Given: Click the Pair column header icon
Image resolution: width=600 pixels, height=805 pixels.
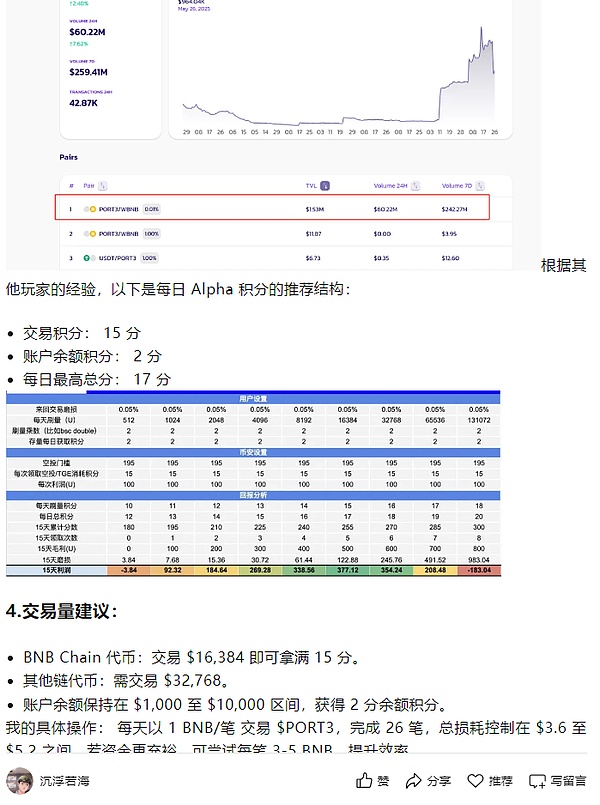Looking at the screenshot, I should [x=101, y=185].
